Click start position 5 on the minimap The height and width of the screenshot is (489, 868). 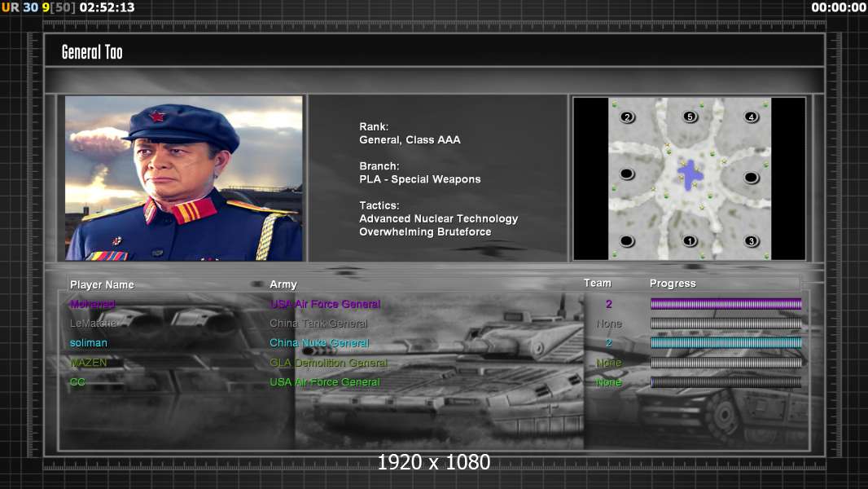click(689, 117)
